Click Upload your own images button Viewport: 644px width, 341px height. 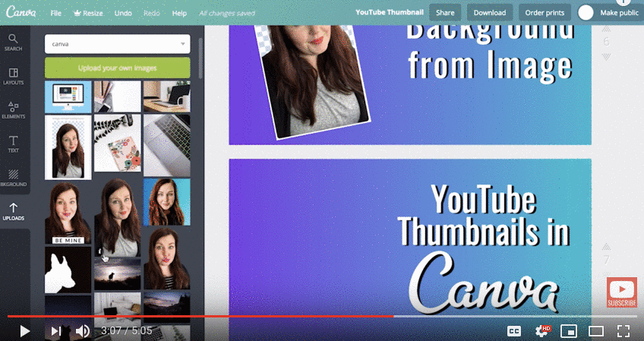(x=117, y=68)
